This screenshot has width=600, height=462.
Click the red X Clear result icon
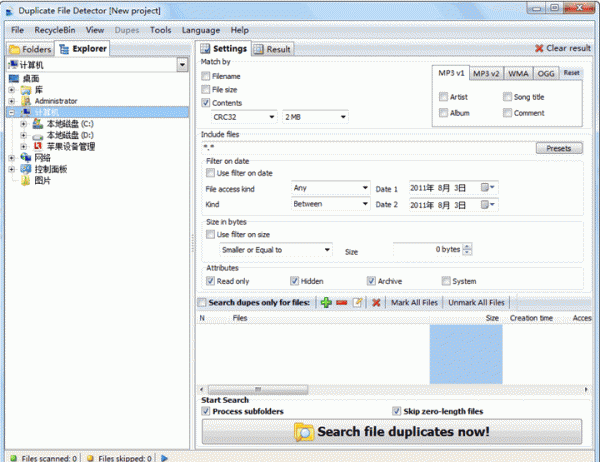539,48
